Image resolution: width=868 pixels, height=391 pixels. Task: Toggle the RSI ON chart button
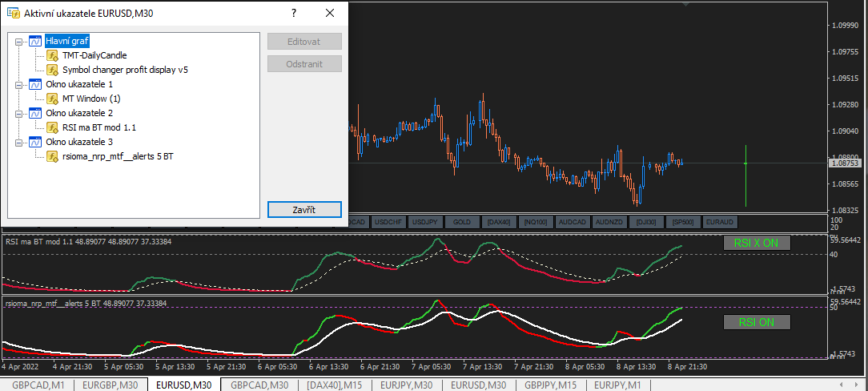click(x=757, y=322)
